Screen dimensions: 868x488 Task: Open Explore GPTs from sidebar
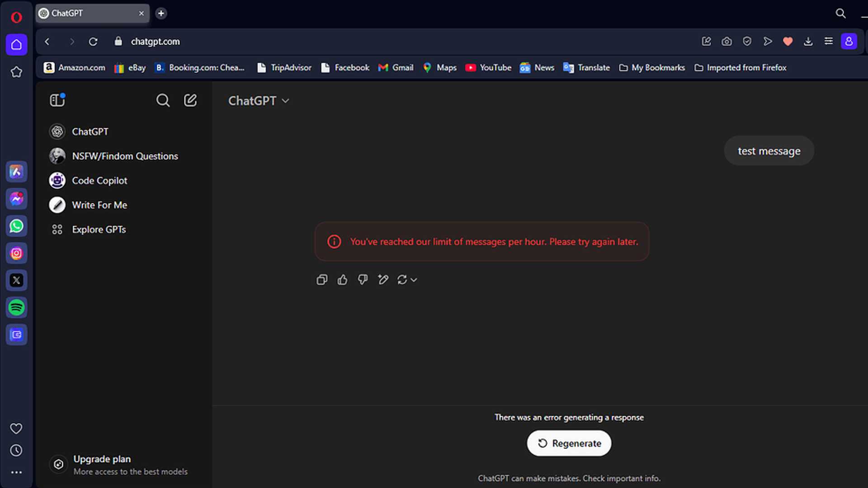(99, 230)
